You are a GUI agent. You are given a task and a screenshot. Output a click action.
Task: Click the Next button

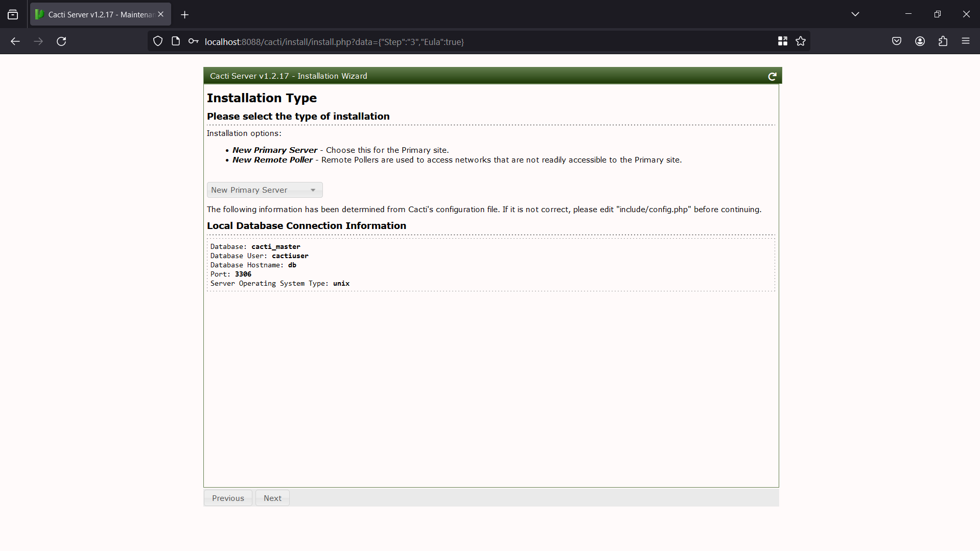point(272,498)
